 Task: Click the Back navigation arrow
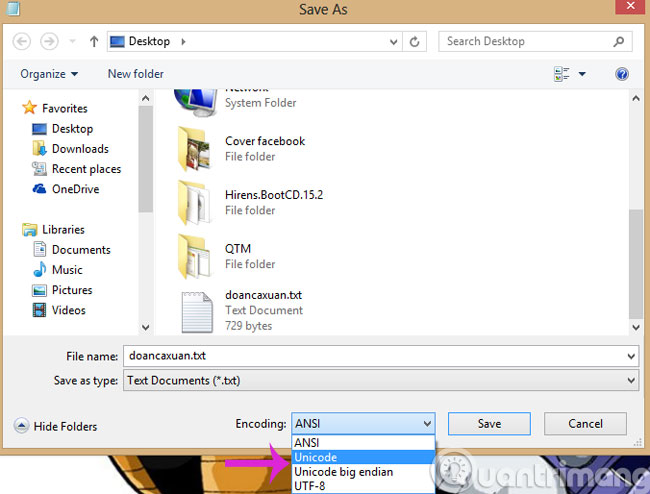(22, 41)
